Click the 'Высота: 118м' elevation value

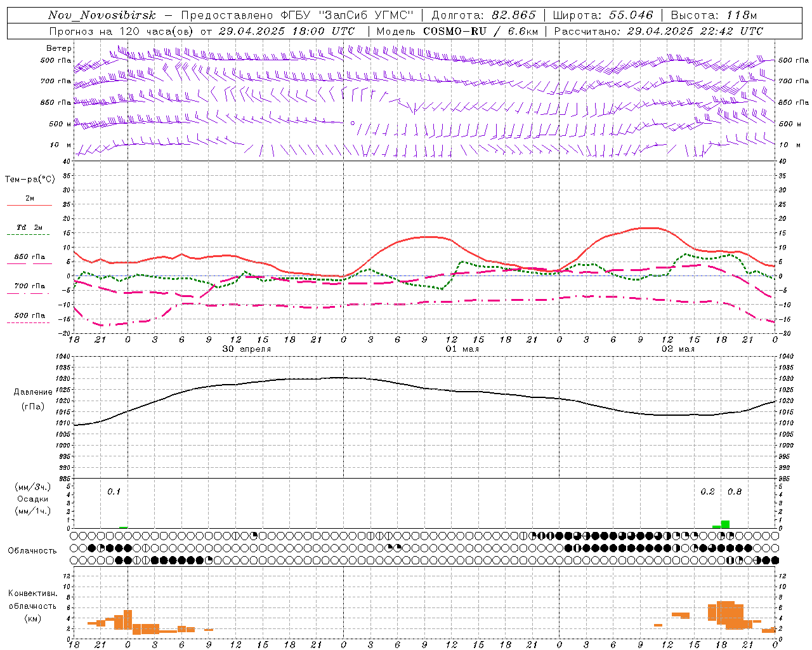pyautogui.click(x=714, y=15)
